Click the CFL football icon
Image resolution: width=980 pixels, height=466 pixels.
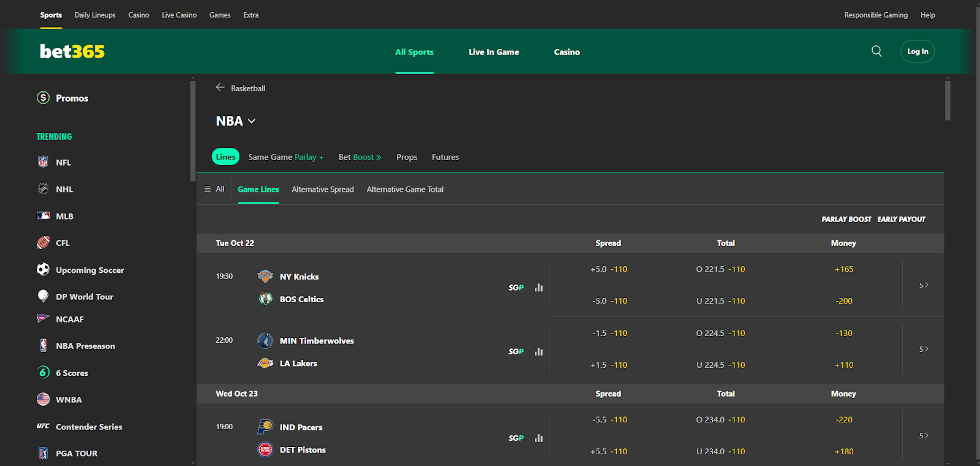[x=43, y=243]
